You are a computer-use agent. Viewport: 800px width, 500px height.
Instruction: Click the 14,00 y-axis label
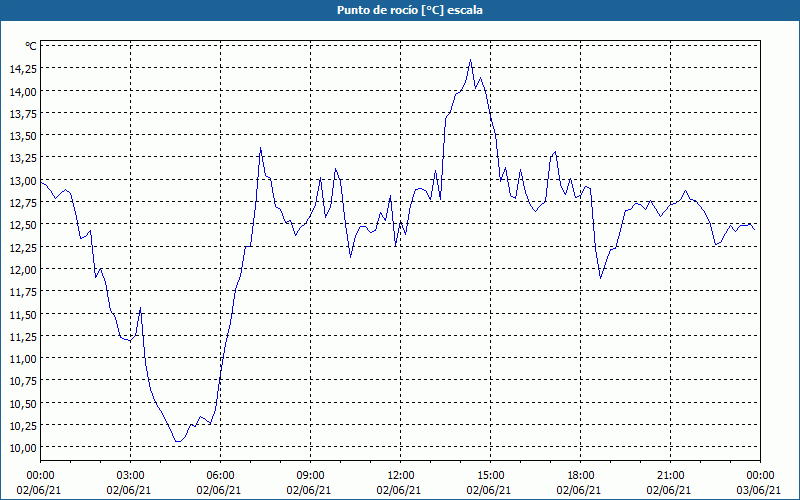tap(23, 91)
